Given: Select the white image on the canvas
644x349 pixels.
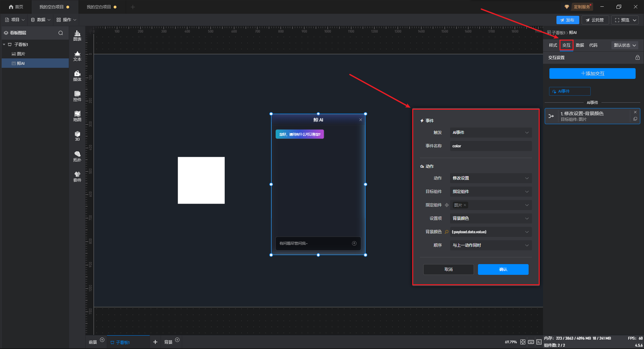Looking at the screenshot, I should coord(201,180).
